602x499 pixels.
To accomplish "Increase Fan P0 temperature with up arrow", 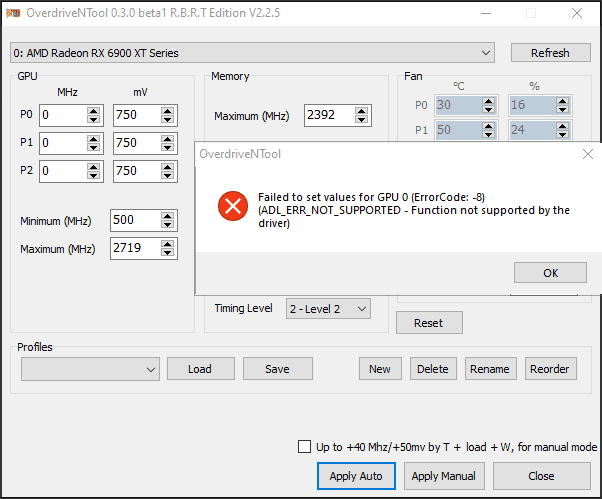I will point(488,101).
